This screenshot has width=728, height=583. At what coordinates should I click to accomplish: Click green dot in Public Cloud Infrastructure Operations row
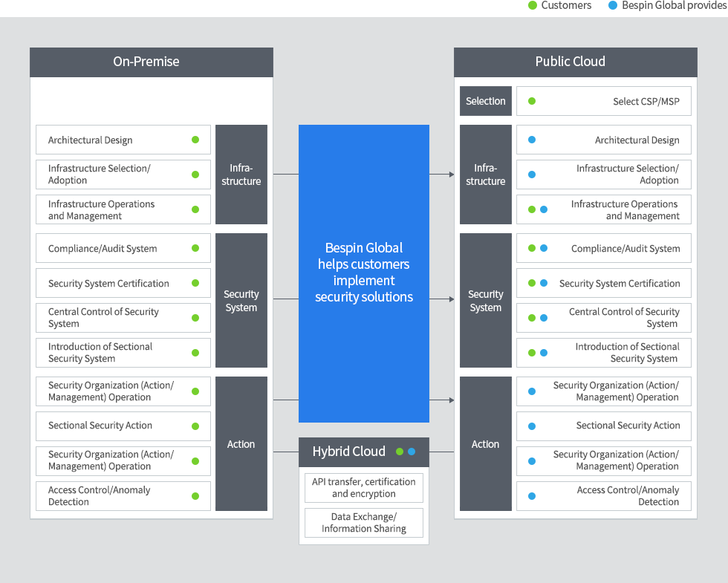532,209
